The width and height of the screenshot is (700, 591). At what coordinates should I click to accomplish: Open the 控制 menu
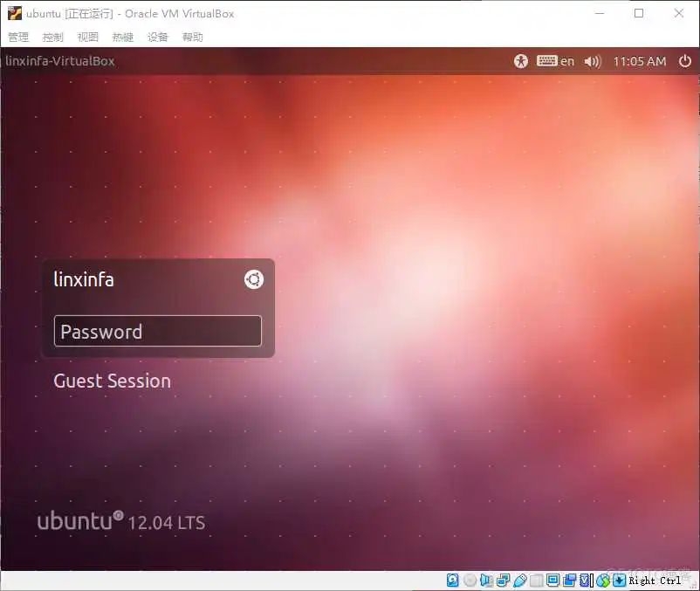coord(52,37)
